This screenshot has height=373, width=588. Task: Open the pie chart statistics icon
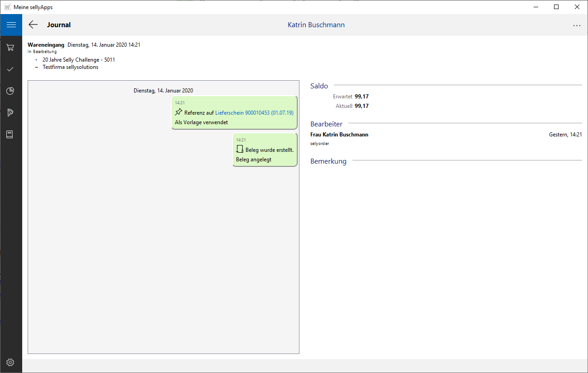pyautogui.click(x=10, y=91)
